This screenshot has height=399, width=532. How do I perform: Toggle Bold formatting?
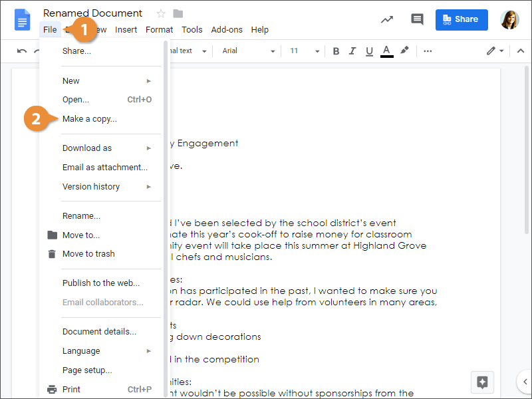point(336,51)
